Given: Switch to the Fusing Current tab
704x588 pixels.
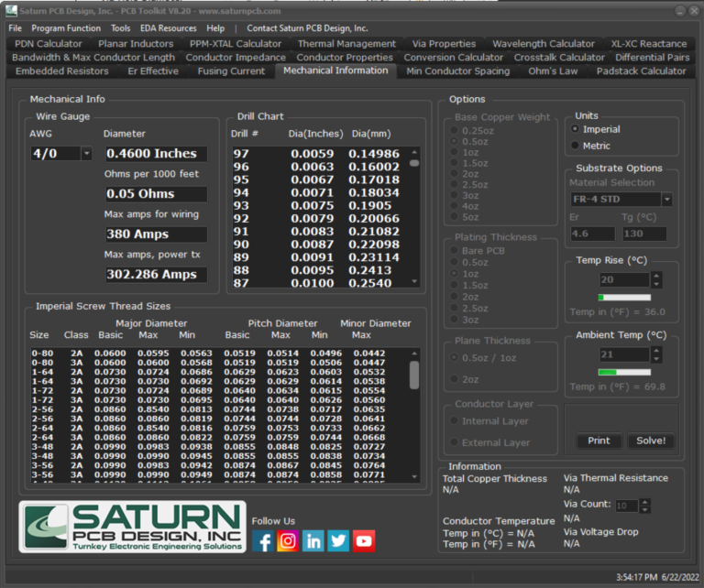Looking at the screenshot, I should (231, 71).
